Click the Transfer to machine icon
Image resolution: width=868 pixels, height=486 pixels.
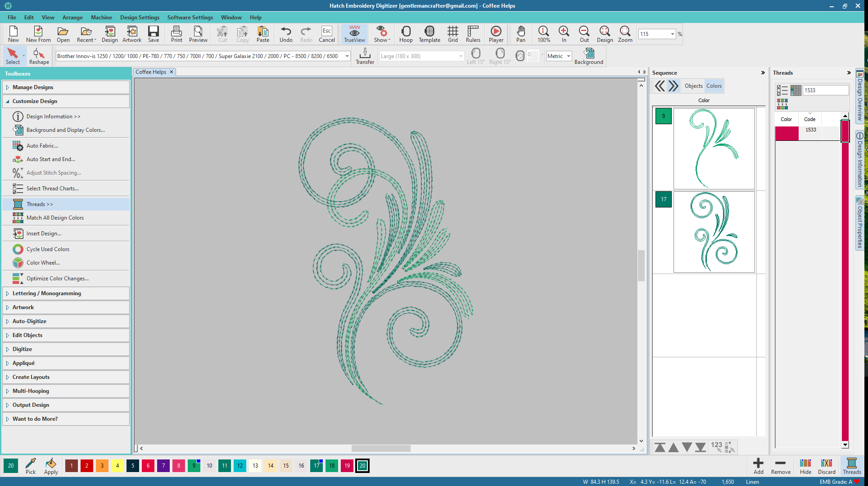pos(365,56)
